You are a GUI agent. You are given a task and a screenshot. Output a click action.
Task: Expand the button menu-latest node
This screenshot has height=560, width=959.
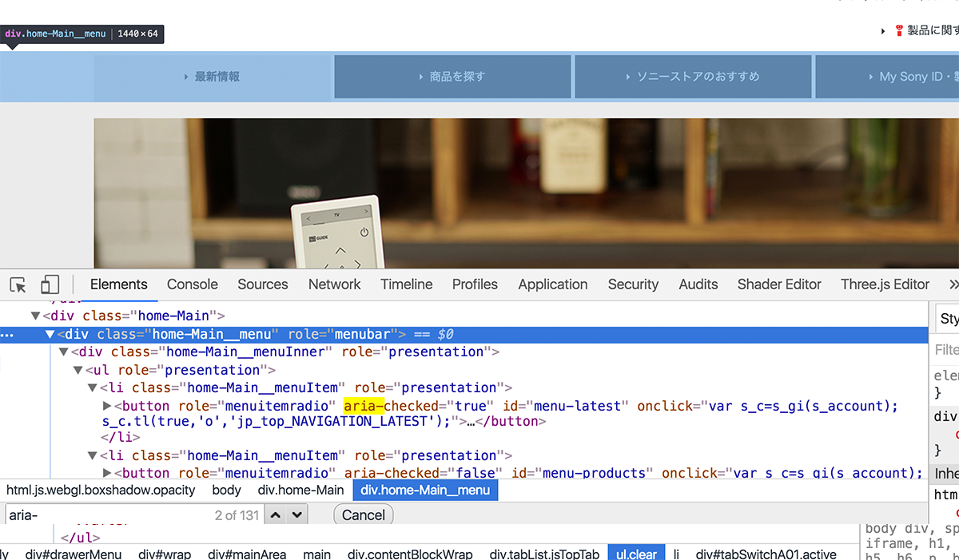[x=108, y=406]
